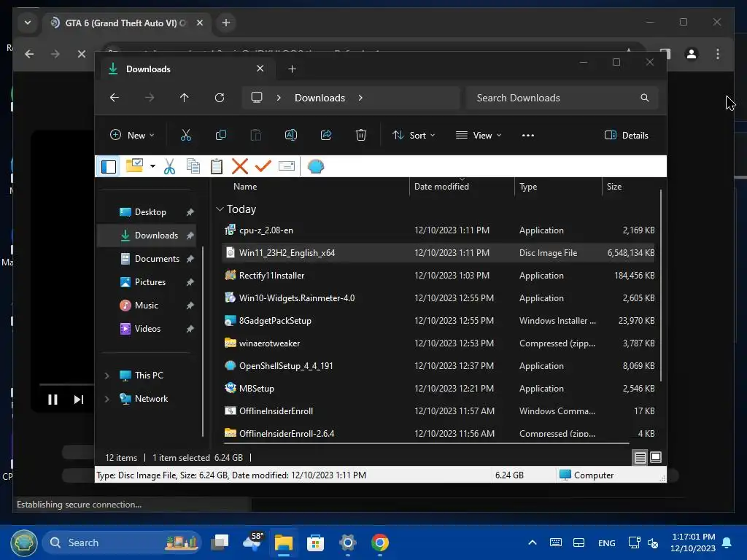Image resolution: width=747 pixels, height=560 pixels.
Task: Expand Network in navigation pane
Action: [107, 399]
